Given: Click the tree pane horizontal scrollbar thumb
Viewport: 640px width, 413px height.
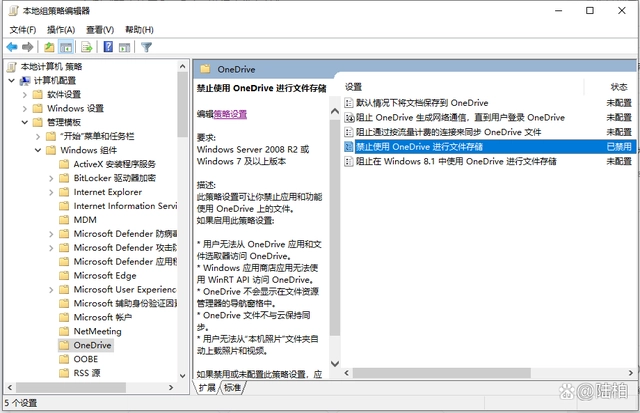Looking at the screenshot, I should (x=71, y=387).
